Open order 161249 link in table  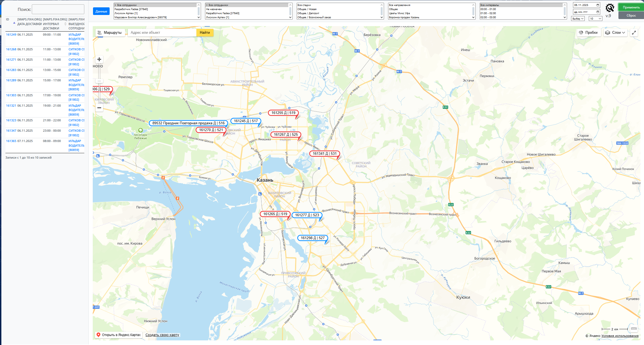pyautogui.click(x=11, y=35)
